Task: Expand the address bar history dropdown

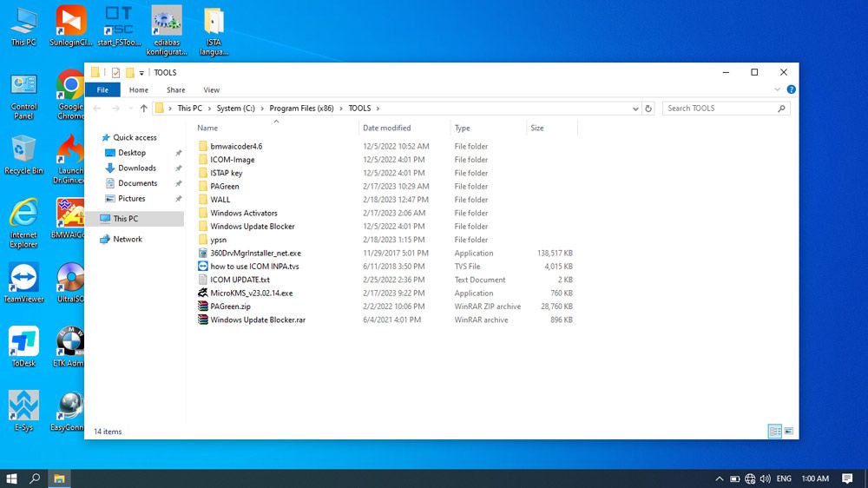Action: coord(635,109)
